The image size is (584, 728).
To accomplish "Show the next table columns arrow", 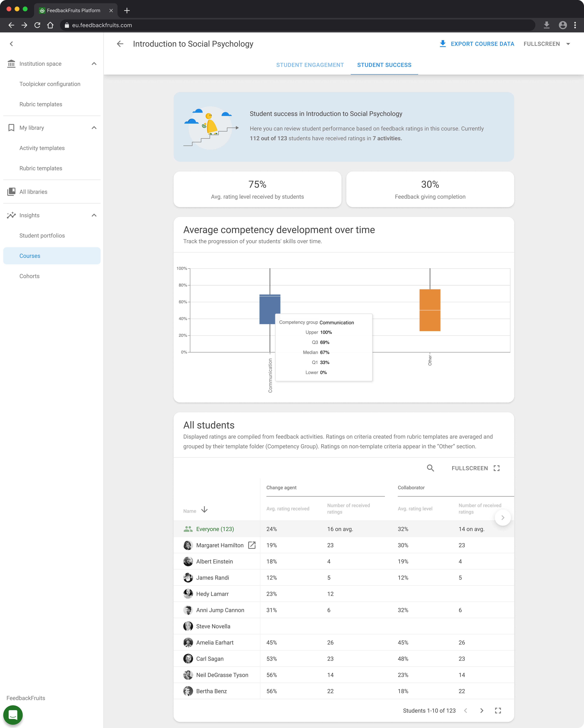I will (503, 518).
